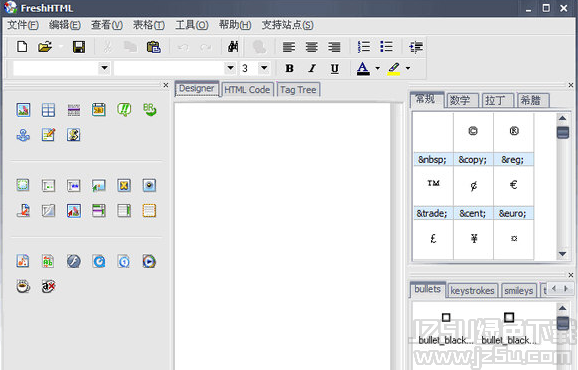Insert a numbered list
Screen dimensions: 578x370
(x=363, y=47)
